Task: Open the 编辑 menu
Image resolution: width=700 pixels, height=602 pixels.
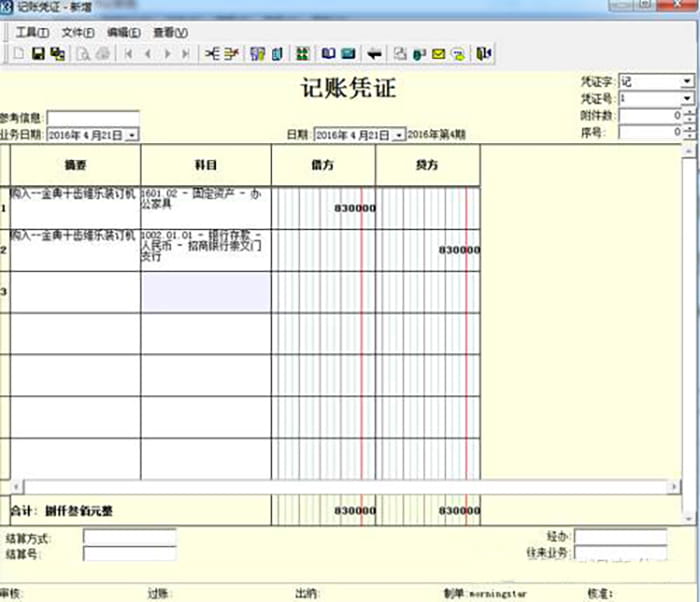Action: click(123, 32)
